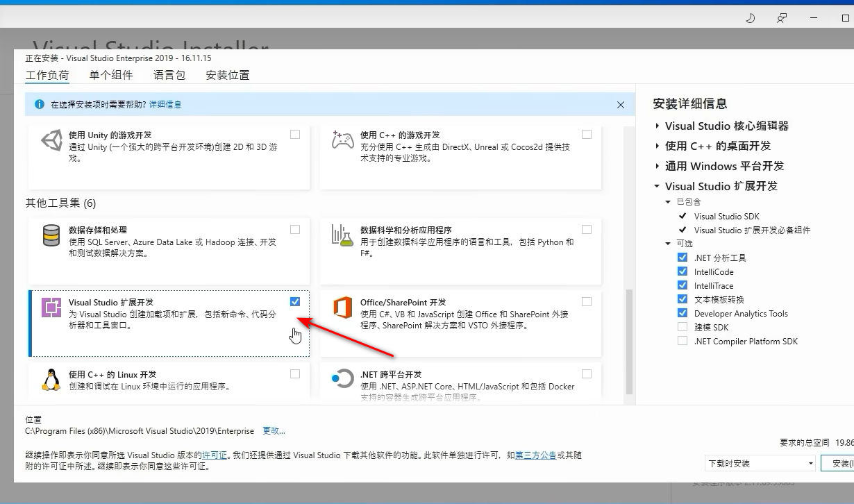Close the help banner with X
The height and width of the screenshot is (504, 854).
click(x=621, y=105)
